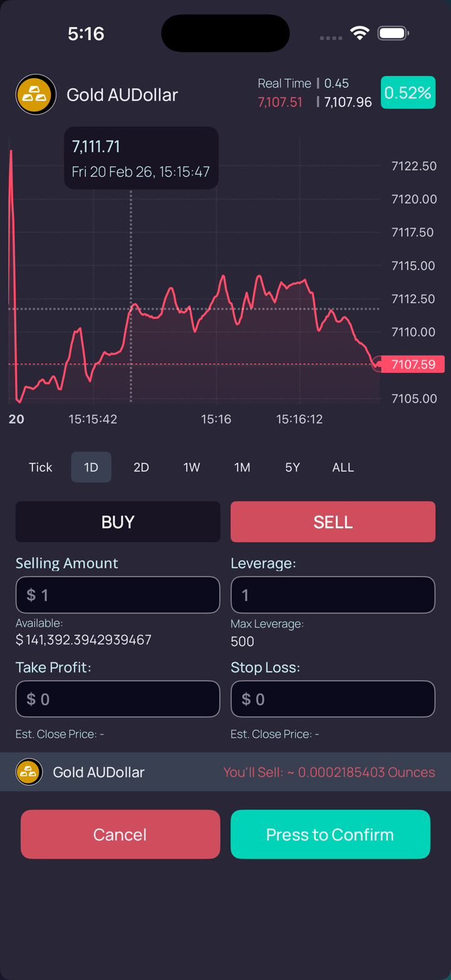Screen dimensions: 451x980
Task: Cancel the sell order
Action: click(120, 835)
